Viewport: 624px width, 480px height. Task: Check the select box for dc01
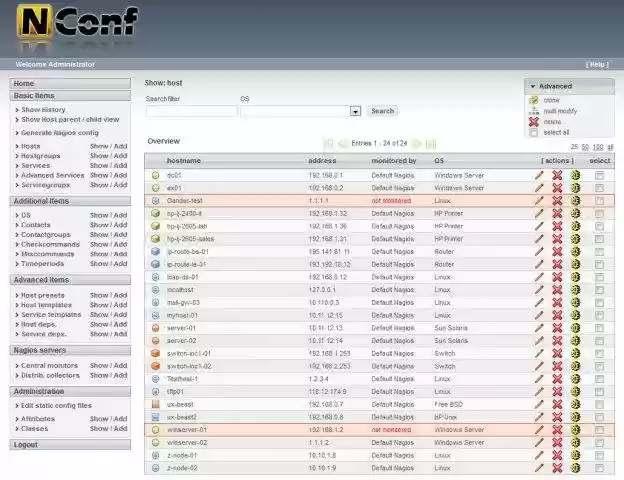pos(599,176)
